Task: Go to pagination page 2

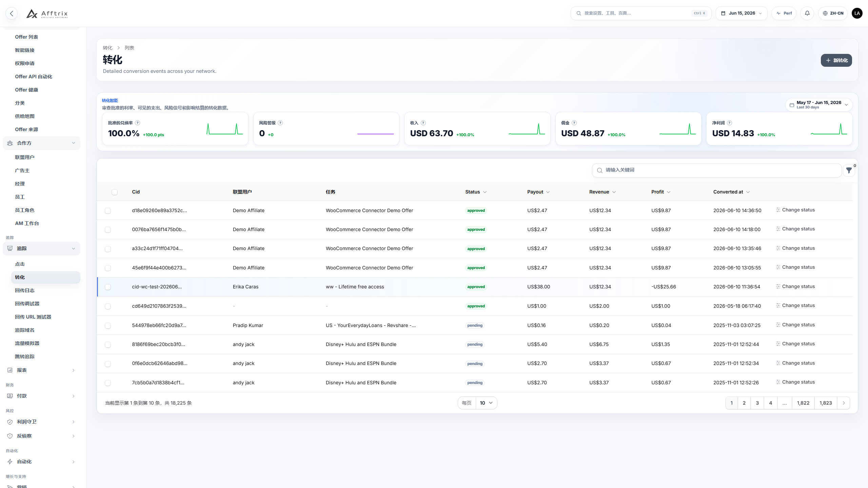Action: point(744,403)
